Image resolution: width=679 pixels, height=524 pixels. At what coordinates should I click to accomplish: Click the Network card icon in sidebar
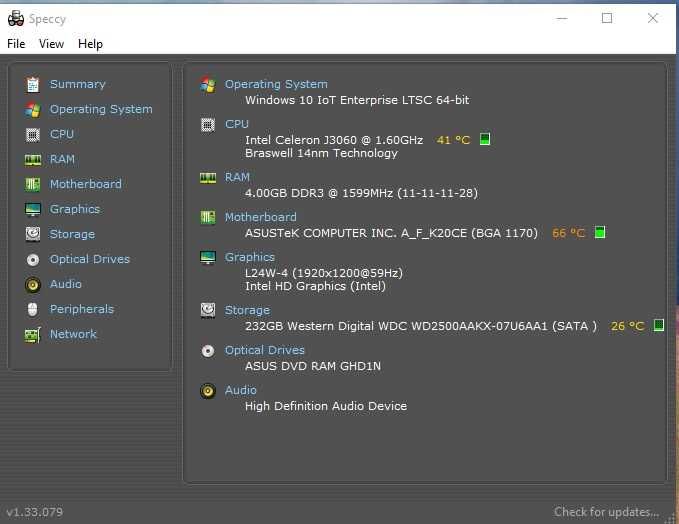click(x=33, y=335)
